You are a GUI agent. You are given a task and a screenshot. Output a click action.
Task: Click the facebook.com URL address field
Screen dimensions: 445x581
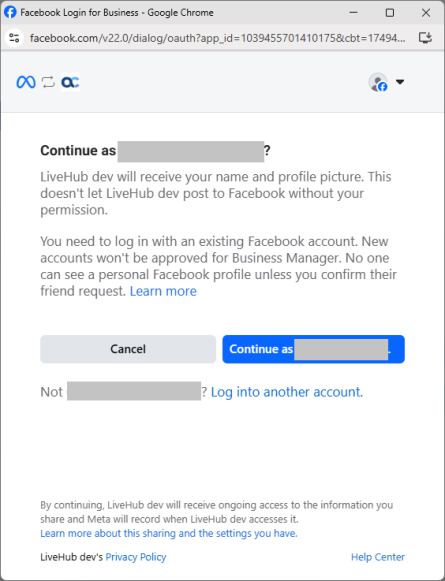point(217,38)
